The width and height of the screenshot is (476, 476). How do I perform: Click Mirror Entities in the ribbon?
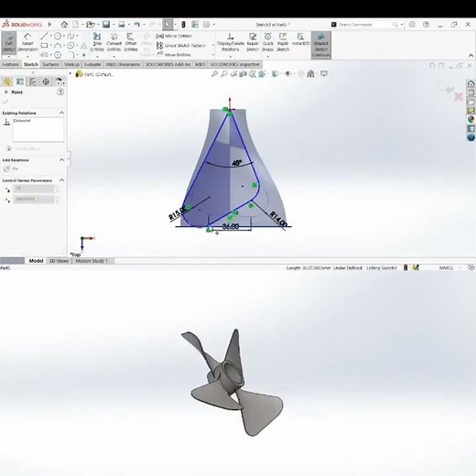coord(174,36)
